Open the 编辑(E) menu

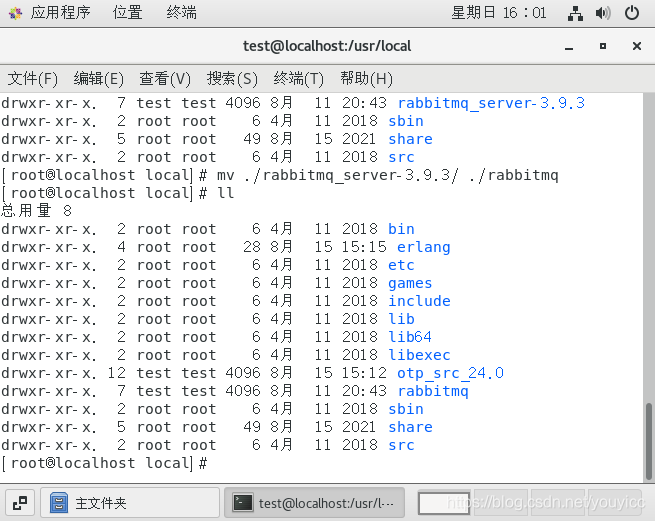click(x=99, y=79)
